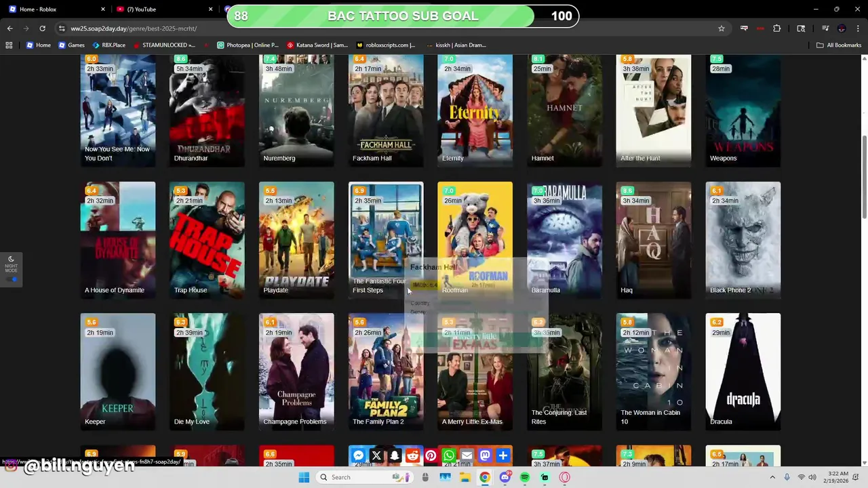868x488 pixels.
Task: Open Opera browser from the taskbar
Action: pyautogui.click(x=564, y=477)
